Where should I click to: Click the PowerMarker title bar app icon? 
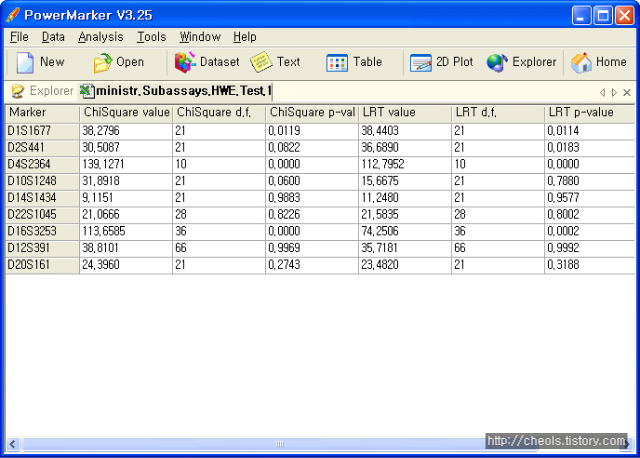[13, 15]
